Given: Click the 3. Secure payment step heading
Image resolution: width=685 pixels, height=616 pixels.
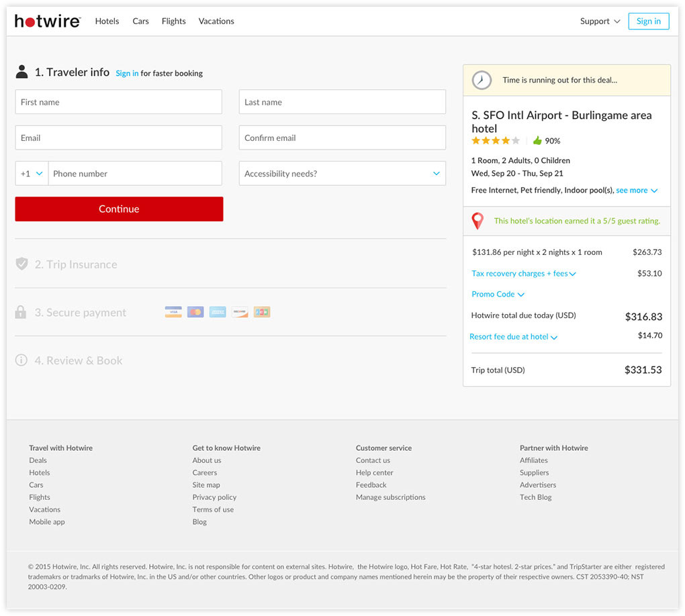Looking at the screenshot, I should click(81, 312).
